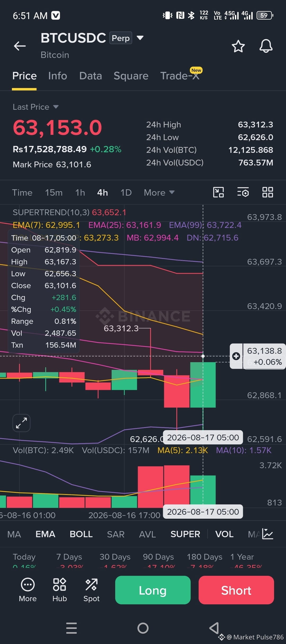Tap the MA(5) 2.13K volume label
The image size is (286, 644).
click(x=182, y=450)
